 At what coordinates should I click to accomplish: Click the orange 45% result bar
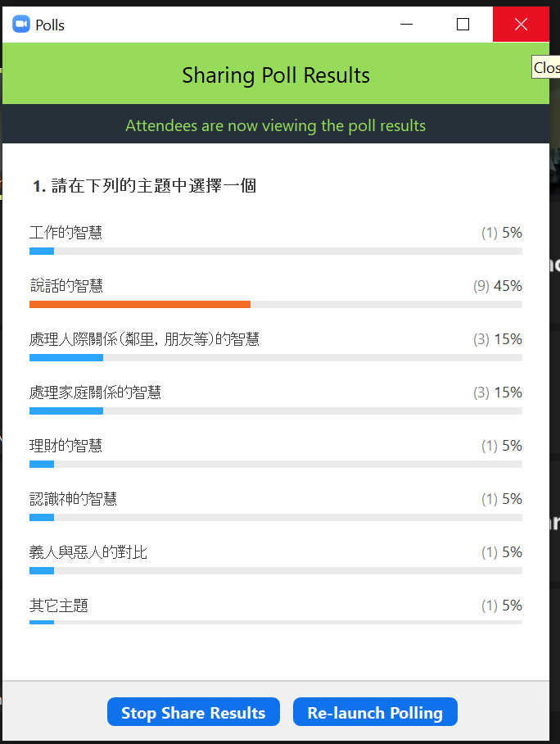click(140, 305)
